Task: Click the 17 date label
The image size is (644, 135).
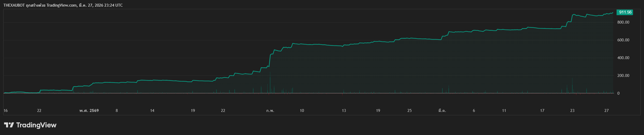Action: (542, 111)
